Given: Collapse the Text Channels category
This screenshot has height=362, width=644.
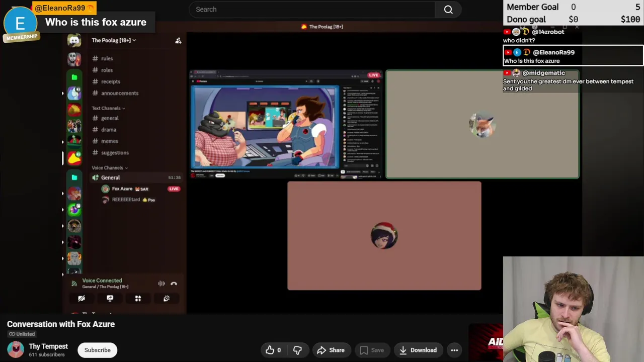Looking at the screenshot, I should tap(108, 108).
